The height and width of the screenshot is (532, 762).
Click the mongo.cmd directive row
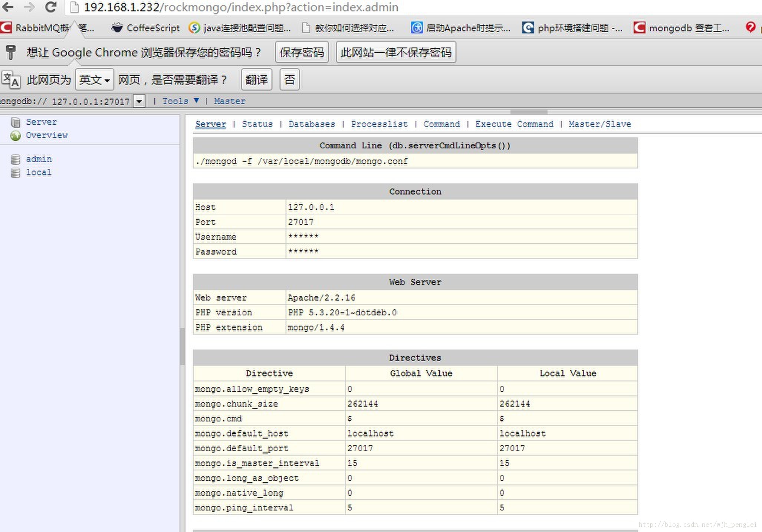(x=415, y=418)
